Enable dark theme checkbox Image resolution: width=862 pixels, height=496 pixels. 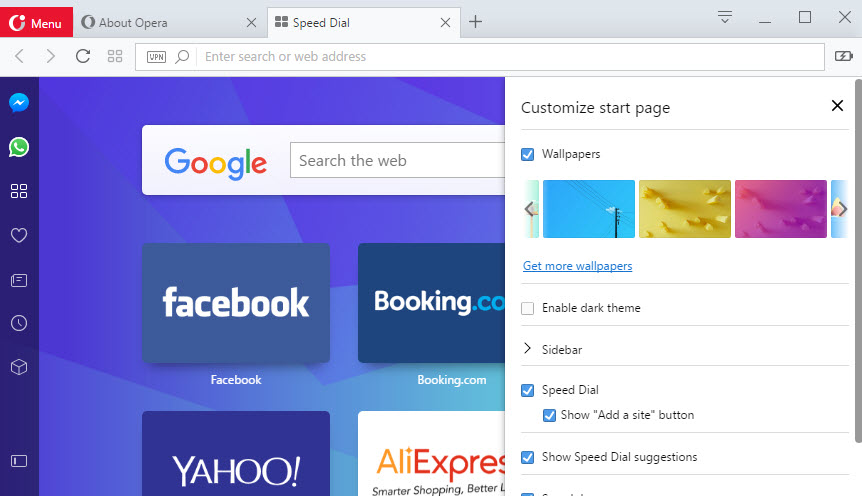point(527,308)
